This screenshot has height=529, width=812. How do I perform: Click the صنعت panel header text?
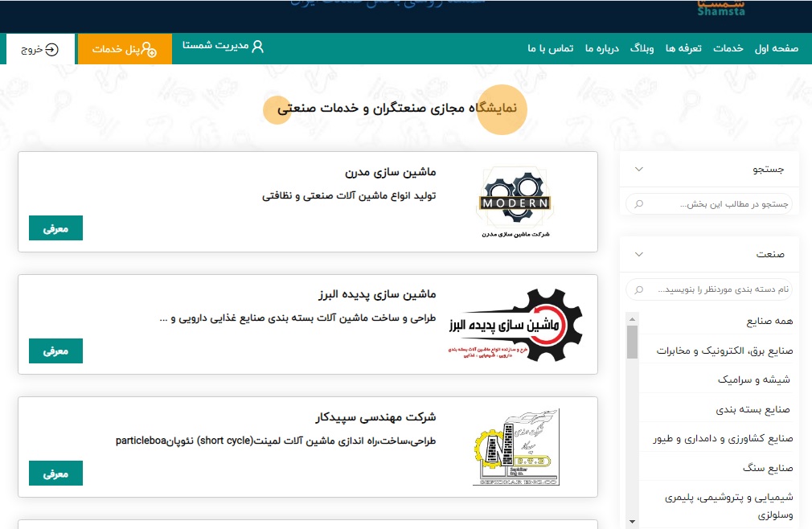[770, 254]
